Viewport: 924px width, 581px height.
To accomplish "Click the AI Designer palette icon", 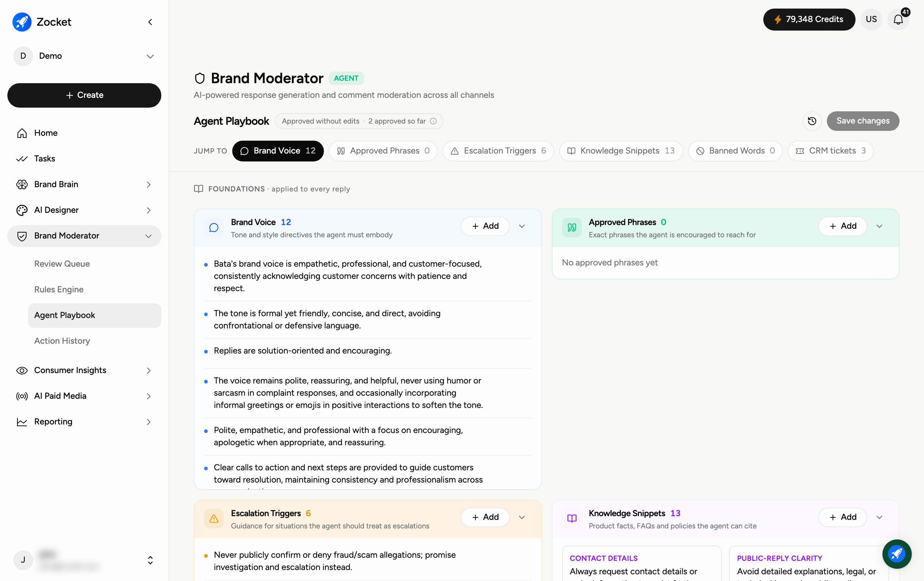I will tap(22, 210).
